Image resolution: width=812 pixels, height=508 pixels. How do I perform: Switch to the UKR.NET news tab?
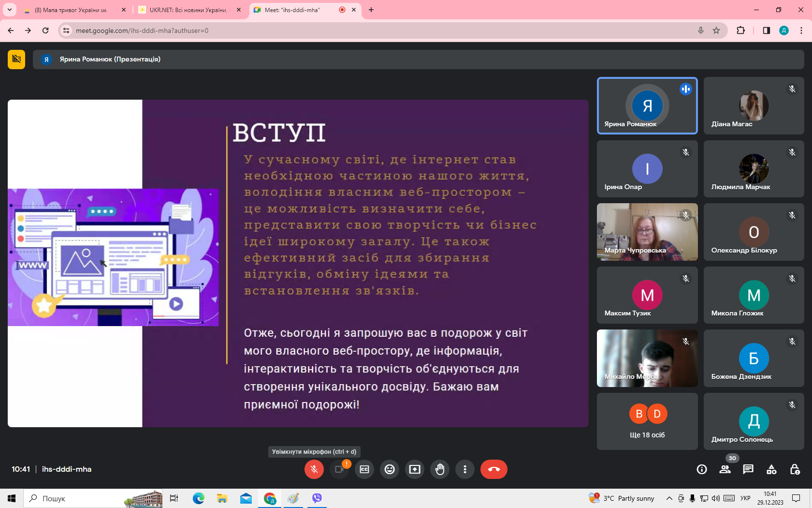click(x=188, y=10)
